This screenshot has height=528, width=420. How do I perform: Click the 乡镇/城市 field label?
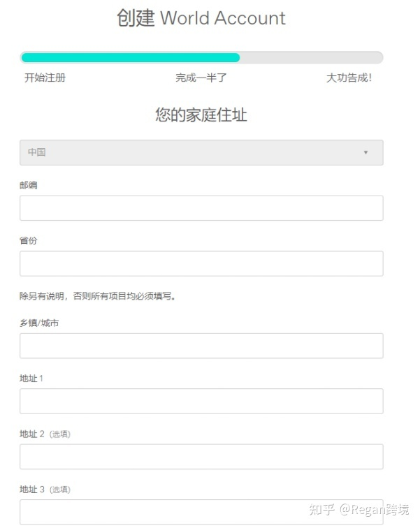pos(39,323)
